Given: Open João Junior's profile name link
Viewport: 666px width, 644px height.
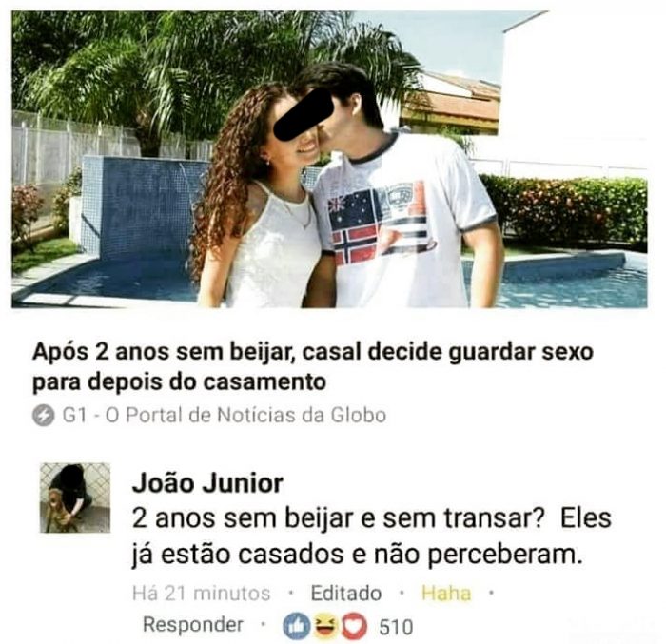Looking at the screenshot, I should pyautogui.click(x=207, y=483).
